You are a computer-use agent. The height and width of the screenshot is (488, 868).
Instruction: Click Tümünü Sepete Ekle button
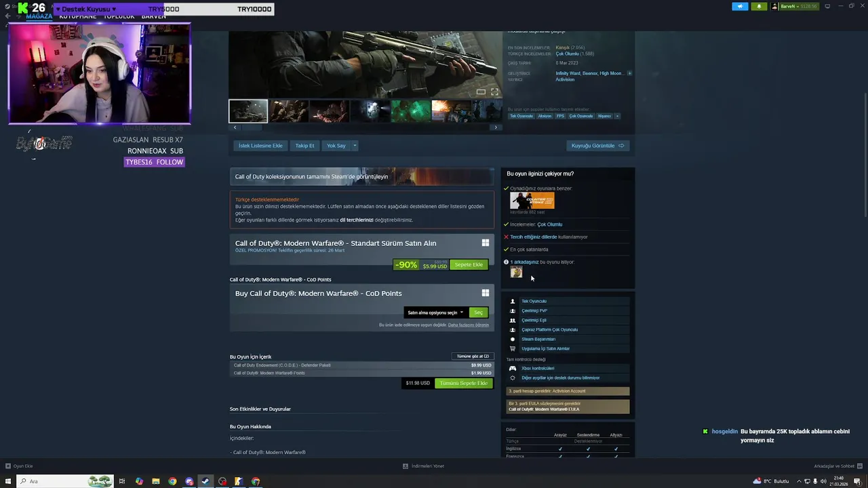[464, 383]
